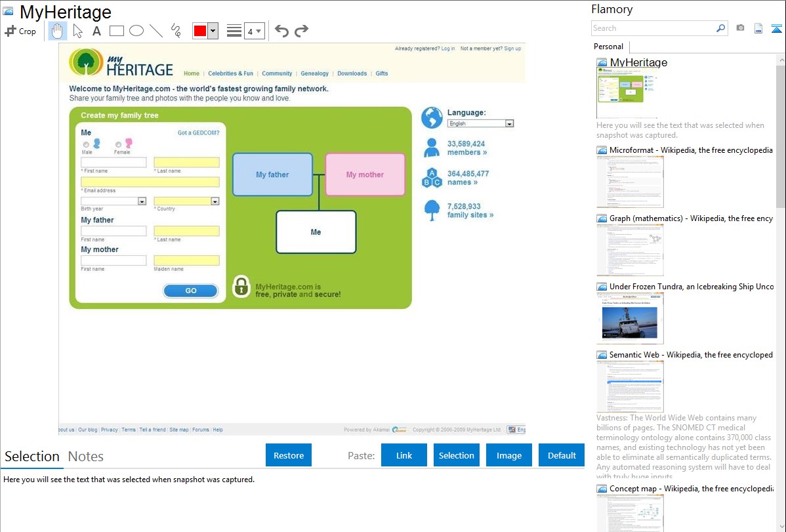Select the arrow pointer tool
Viewport: 786px width, 532px height.
(77, 31)
